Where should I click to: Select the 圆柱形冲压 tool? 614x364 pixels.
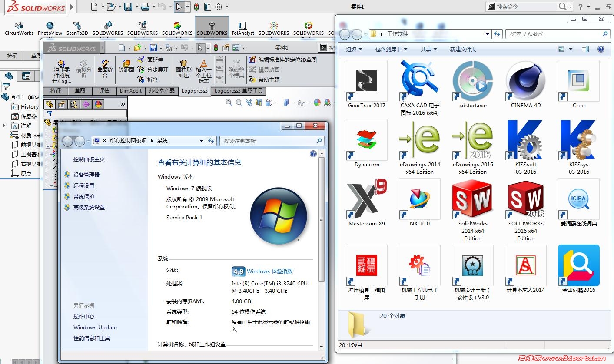tap(184, 69)
